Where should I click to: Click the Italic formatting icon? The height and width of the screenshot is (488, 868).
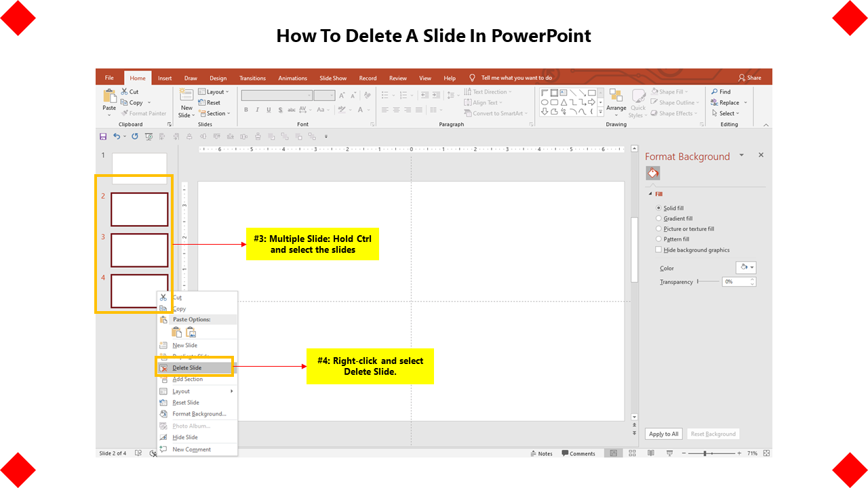click(258, 110)
